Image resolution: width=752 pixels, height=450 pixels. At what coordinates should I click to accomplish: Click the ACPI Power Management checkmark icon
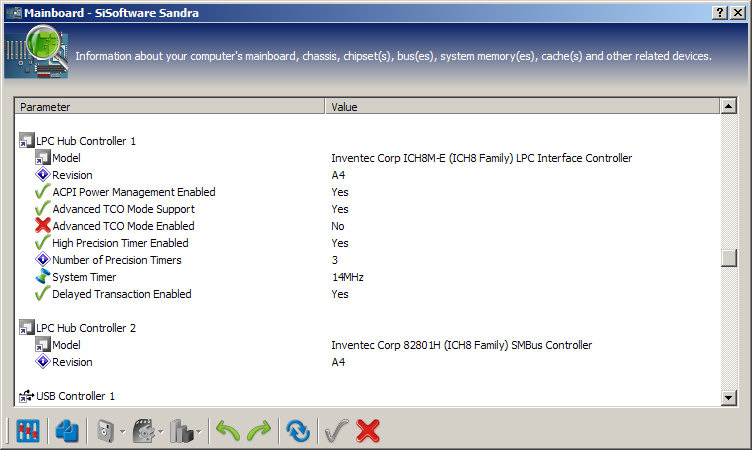tap(43, 191)
